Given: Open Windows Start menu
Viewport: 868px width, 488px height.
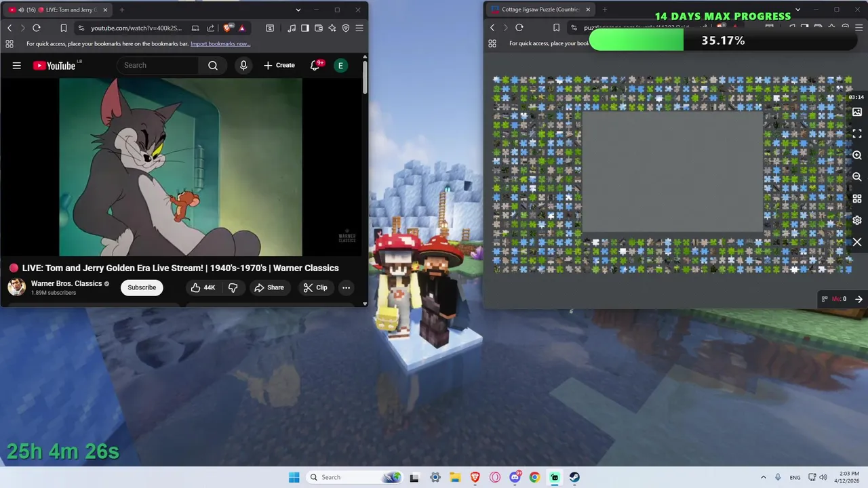Looking at the screenshot, I should point(294,477).
